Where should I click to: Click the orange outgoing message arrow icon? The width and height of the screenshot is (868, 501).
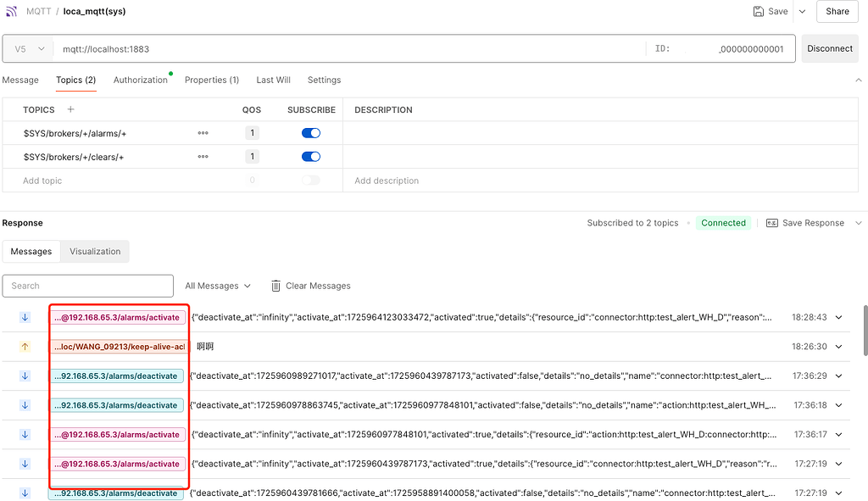(24, 346)
